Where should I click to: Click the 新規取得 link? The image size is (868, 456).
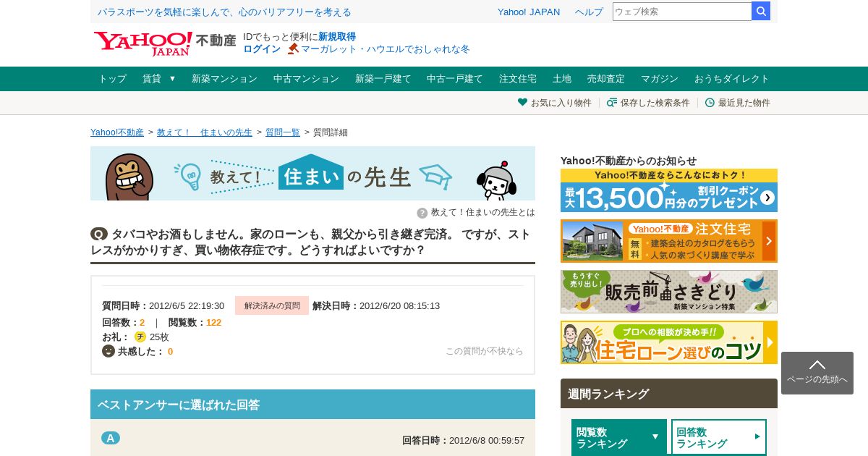pos(337,36)
